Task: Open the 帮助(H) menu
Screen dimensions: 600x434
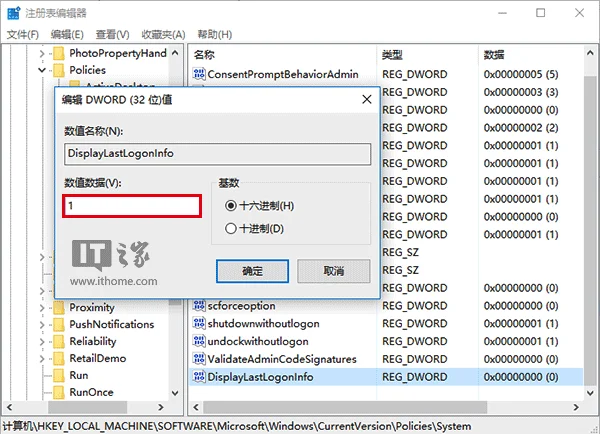Action: coord(215,34)
